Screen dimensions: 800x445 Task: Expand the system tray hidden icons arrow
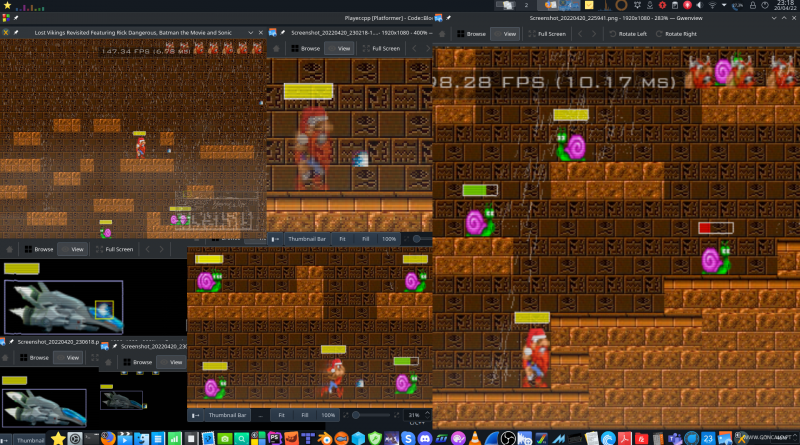click(724, 5)
